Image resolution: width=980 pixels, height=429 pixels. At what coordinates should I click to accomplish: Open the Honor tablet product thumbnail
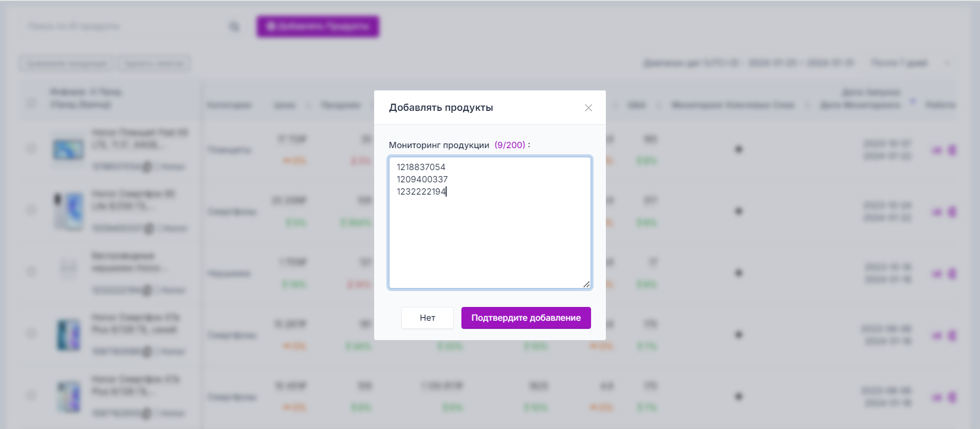68,149
